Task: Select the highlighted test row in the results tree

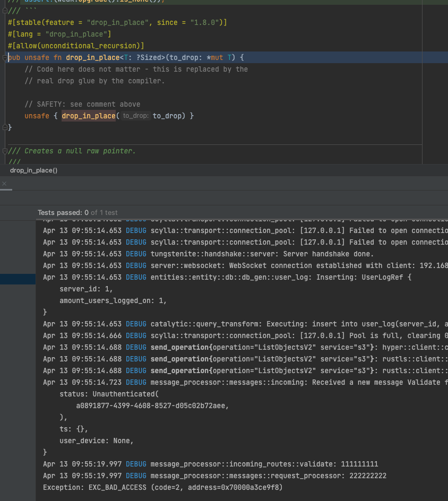Action: click(x=18, y=279)
